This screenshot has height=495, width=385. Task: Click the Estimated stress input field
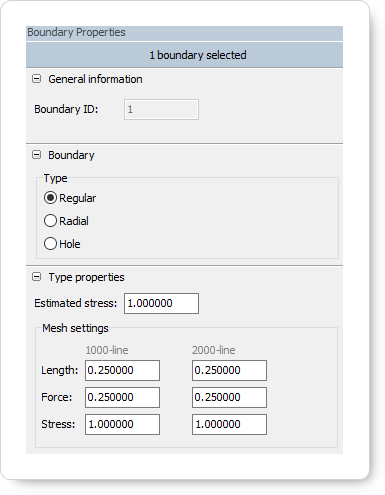coord(161,303)
